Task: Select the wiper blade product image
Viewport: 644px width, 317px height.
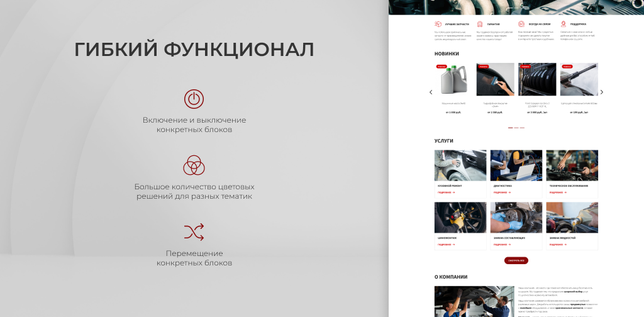Action: tap(579, 80)
